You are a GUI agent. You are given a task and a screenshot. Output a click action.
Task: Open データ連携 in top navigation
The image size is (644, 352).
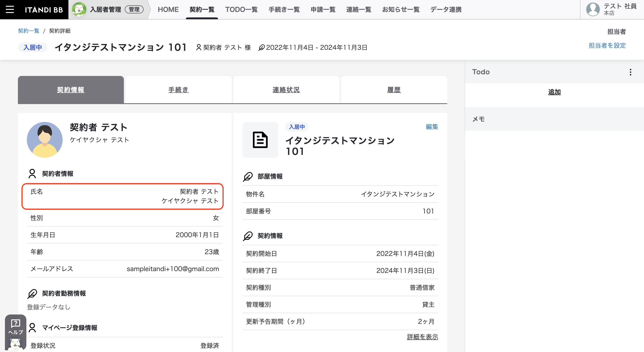coord(446,9)
